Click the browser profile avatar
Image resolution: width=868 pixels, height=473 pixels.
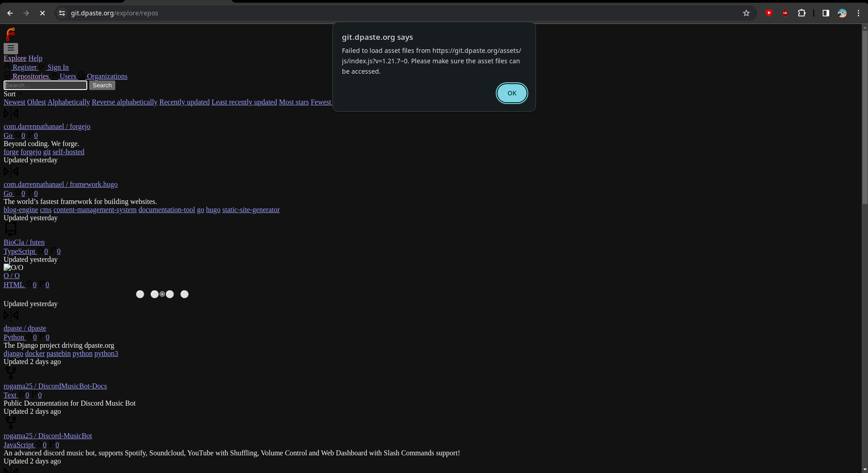[842, 13]
